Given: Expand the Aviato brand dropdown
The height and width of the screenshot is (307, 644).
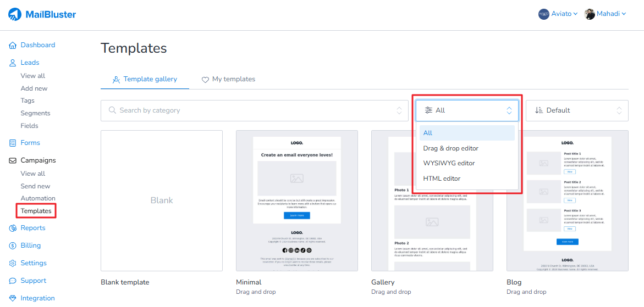Looking at the screenshot, I should pos(558,14).
